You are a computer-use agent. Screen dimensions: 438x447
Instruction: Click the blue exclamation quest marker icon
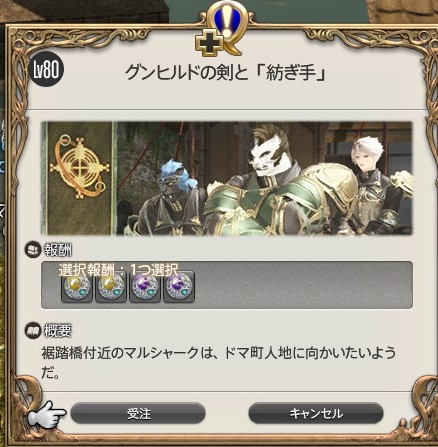(x=227, y=23)
